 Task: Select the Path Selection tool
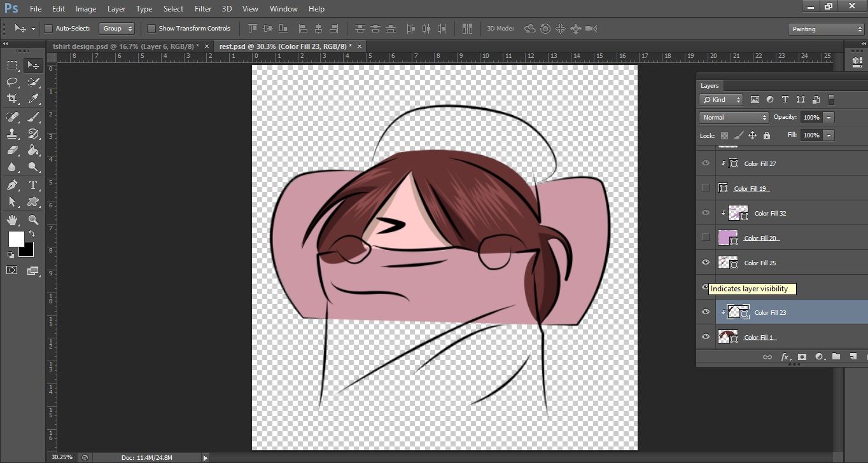tap(12, 202)
